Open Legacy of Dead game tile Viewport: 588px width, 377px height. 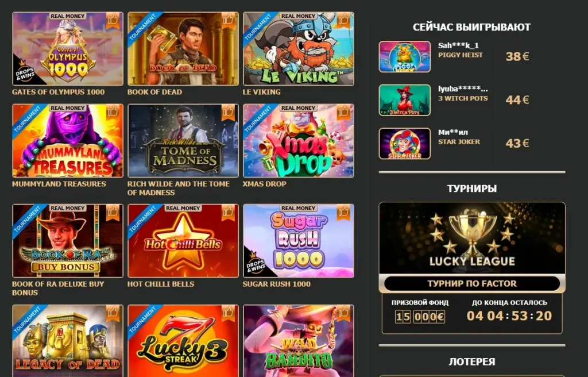(x=68, y=341)
